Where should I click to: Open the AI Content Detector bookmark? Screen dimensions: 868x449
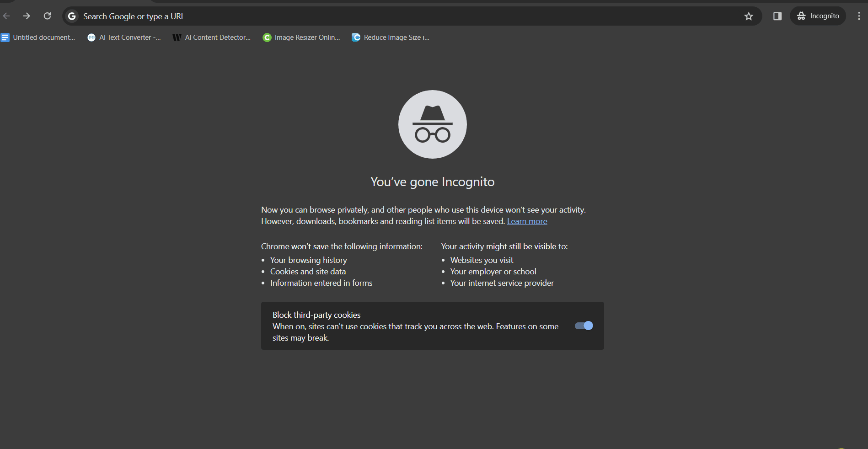pos(212,37)
